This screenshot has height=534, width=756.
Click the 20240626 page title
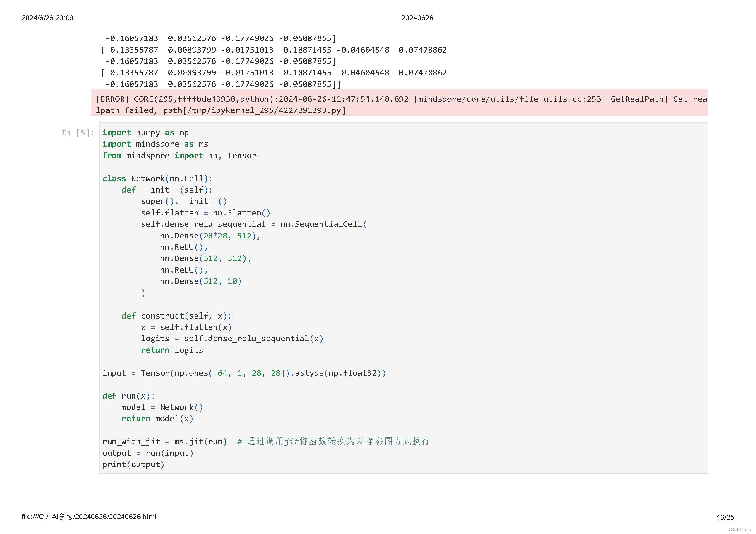coord(417,18)
